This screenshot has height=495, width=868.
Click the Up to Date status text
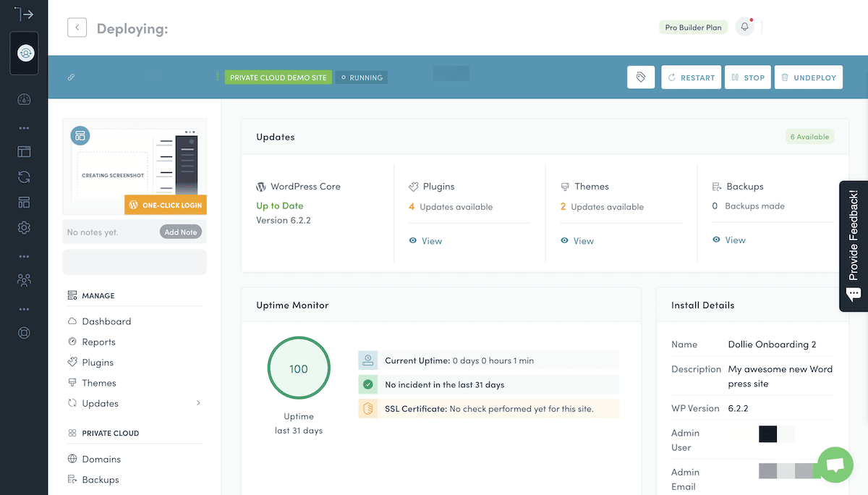280,206
